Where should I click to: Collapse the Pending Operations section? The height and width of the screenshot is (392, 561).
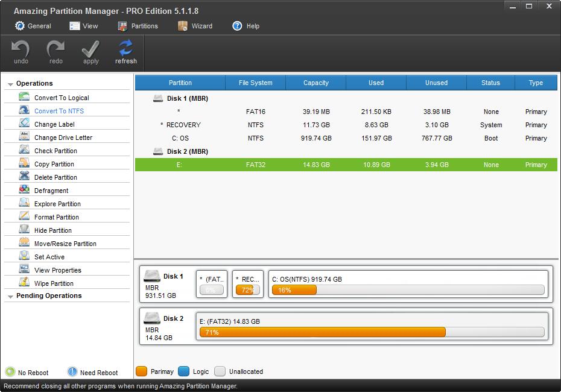pos(10,297)
